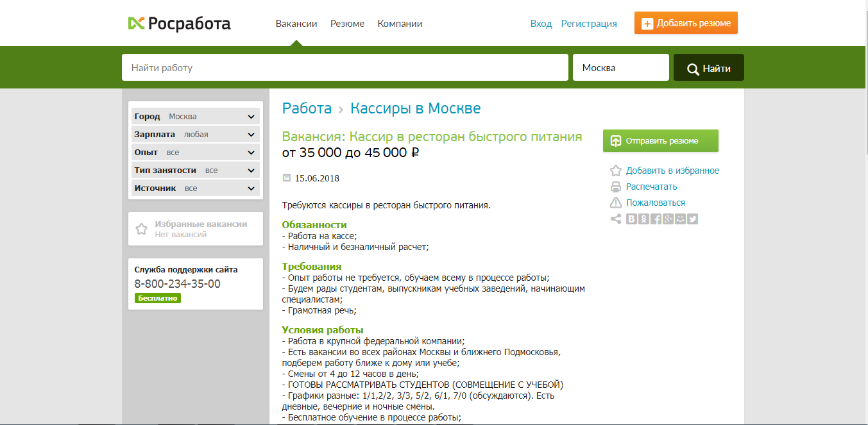This screenshot has height=425, width=868.
Task: Click the Росработа logo
Action: 179,23
